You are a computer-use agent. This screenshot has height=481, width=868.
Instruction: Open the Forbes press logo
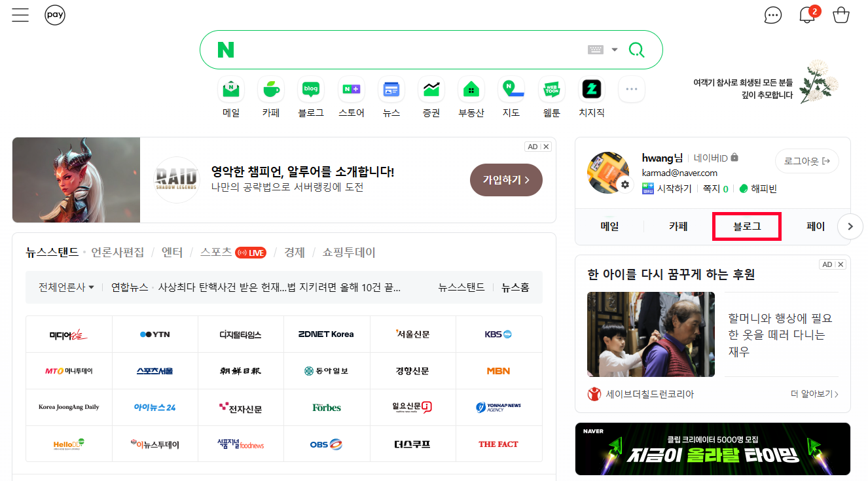(327, 408)
